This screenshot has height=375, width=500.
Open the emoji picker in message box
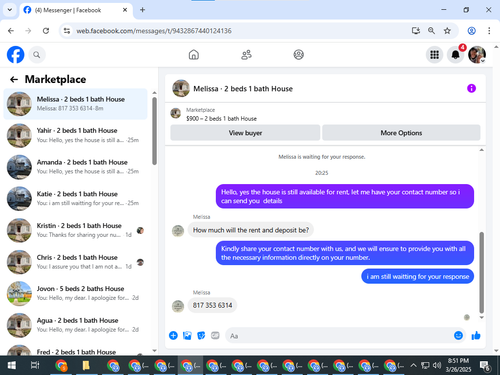458,335
